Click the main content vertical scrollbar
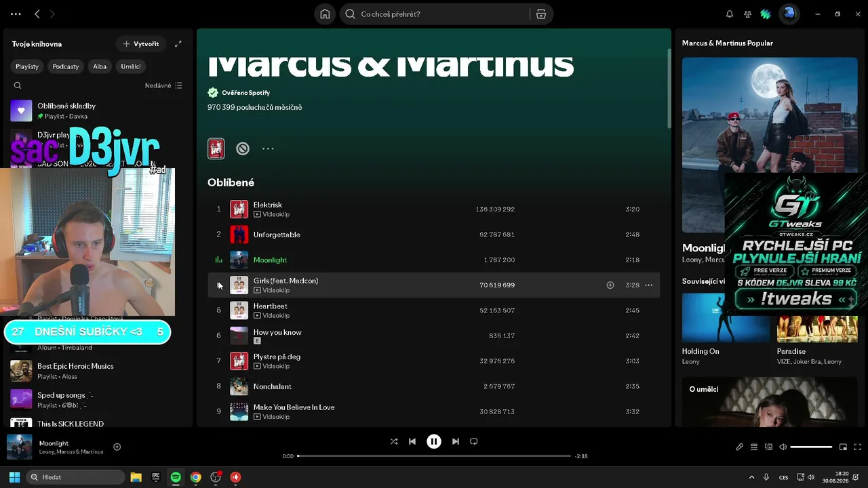868x488 pixels. (x=669, y=88)
